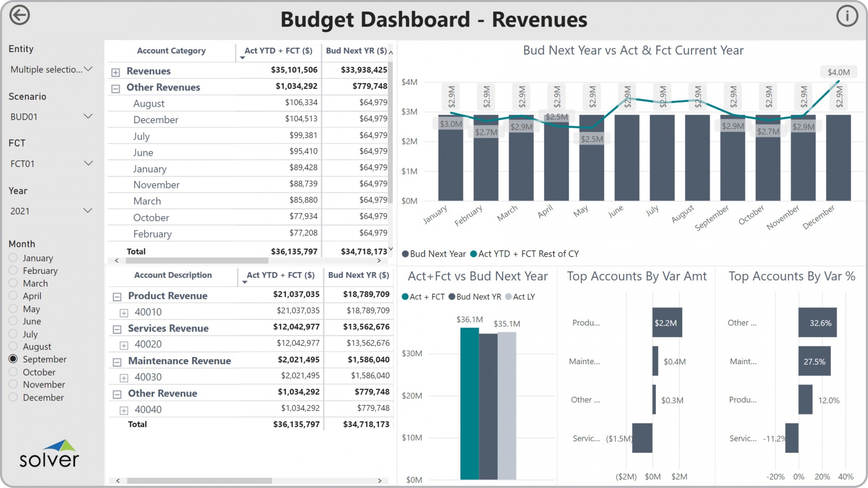Collapse Maintenance Revenue minus icon

click(x=117, y=362)
